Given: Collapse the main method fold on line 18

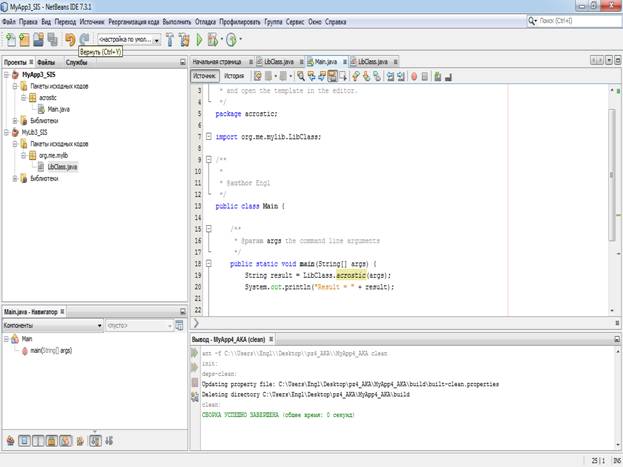Looking at the screenshot, I should pyautogui.click(x=209, y=264).
